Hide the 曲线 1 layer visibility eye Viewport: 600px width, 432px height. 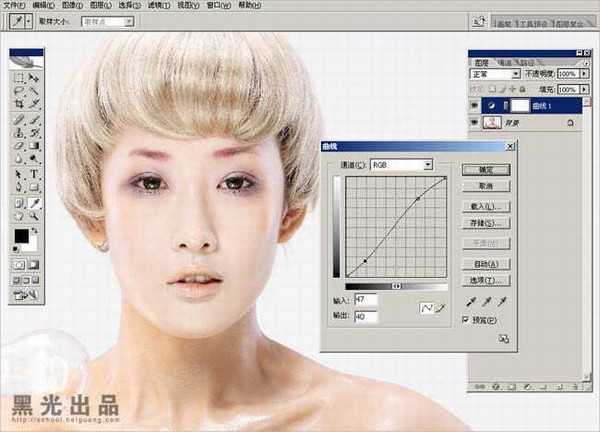point(474,104)
